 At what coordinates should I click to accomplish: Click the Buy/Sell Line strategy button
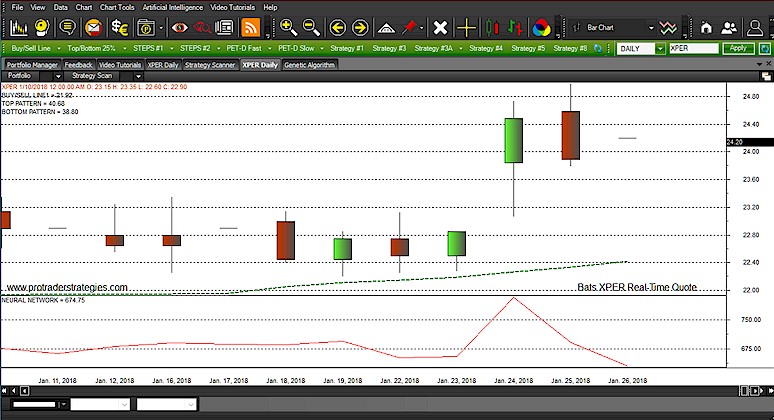pos(32,48)
